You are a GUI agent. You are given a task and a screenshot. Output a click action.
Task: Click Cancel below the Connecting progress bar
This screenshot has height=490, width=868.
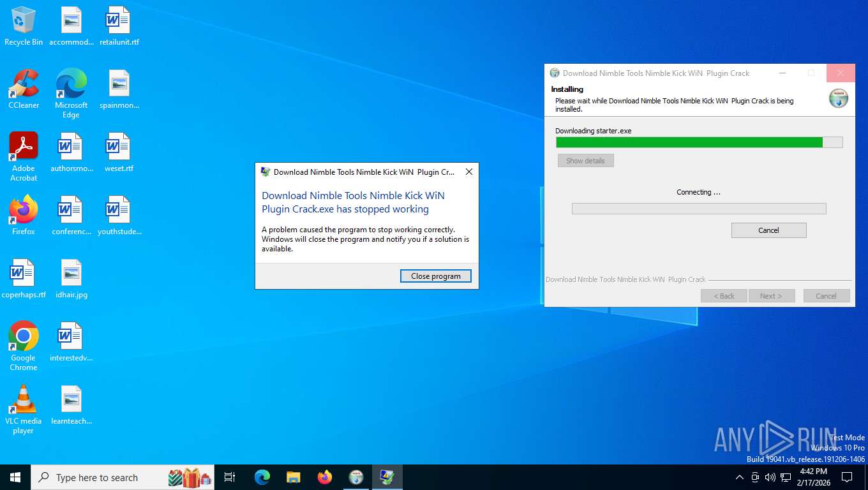click(x=768, y=230)
